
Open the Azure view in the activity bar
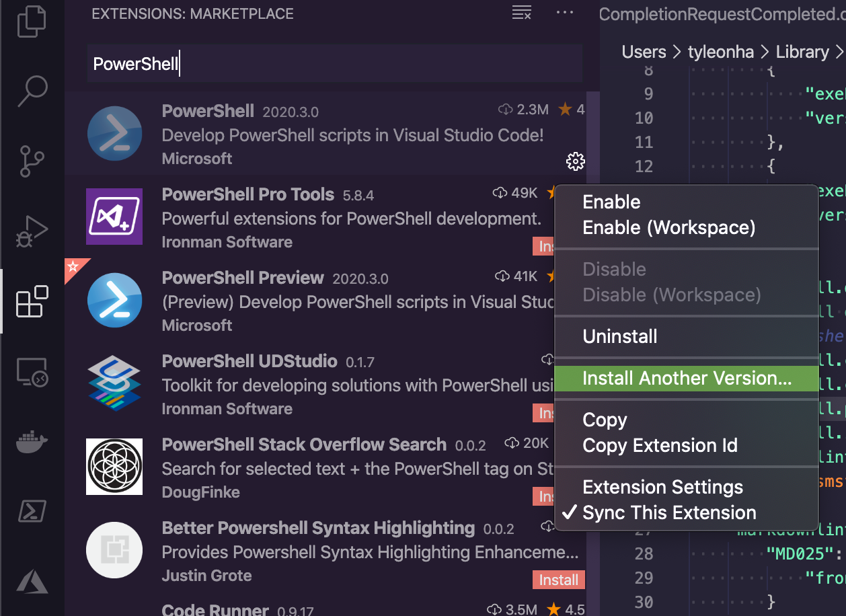[32, 582]
